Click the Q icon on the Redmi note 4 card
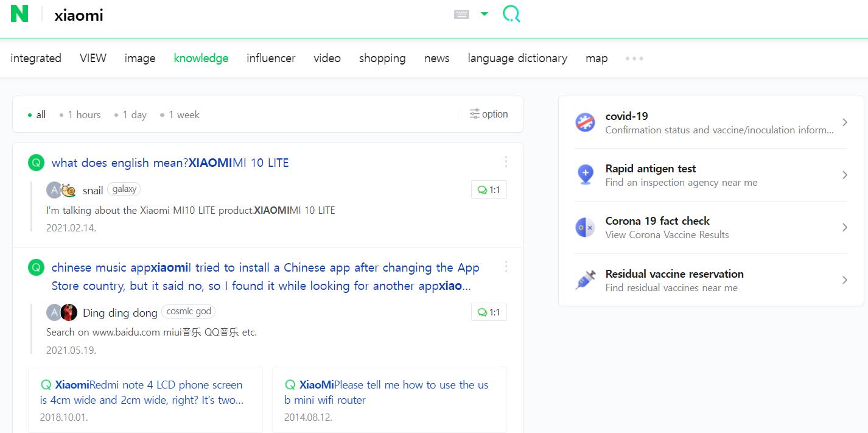 click(46, 385)
